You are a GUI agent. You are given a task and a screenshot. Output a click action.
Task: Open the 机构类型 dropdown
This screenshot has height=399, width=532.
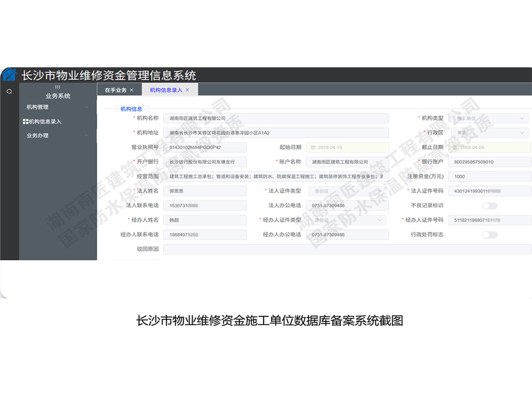coord(489,118)
